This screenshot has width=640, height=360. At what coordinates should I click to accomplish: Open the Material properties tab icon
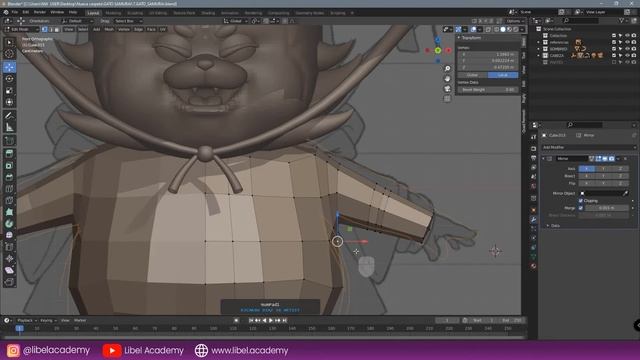coord(533,266)
